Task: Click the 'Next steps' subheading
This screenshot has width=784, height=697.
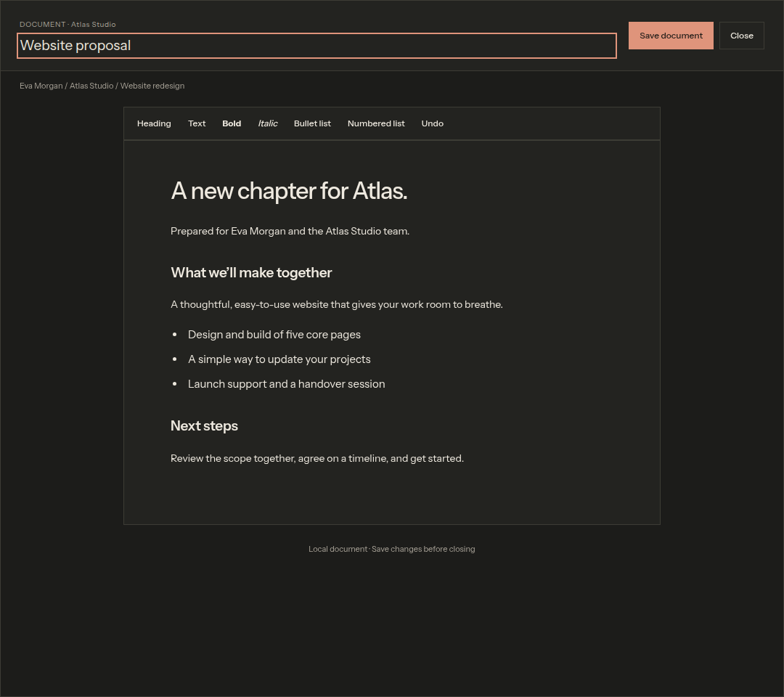Action: [204, 426]
